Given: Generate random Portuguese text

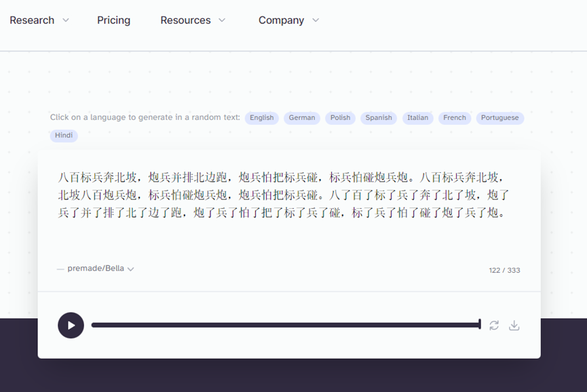Looking at the screenshot, I should (499, 118).
